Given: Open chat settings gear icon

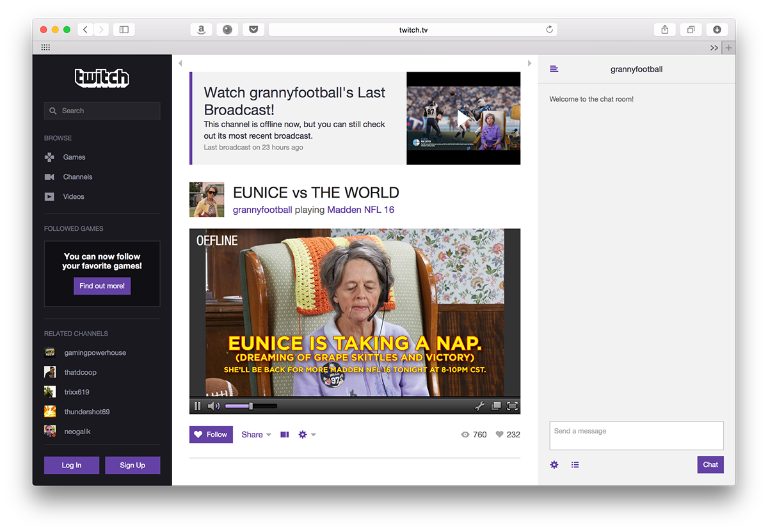Looking at the screenshot, I should point(554,465).
